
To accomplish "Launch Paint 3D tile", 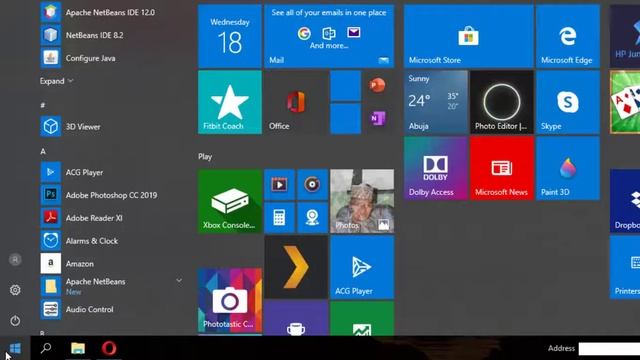I will point(568,168).
